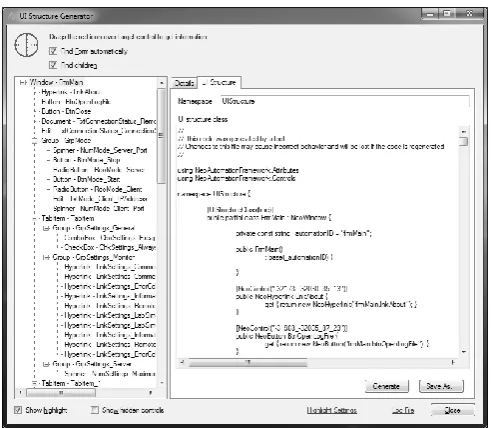Select Button - BtnOpenLogFile tree item
This screenshot has height=428, width=493.
coord(76,102)
